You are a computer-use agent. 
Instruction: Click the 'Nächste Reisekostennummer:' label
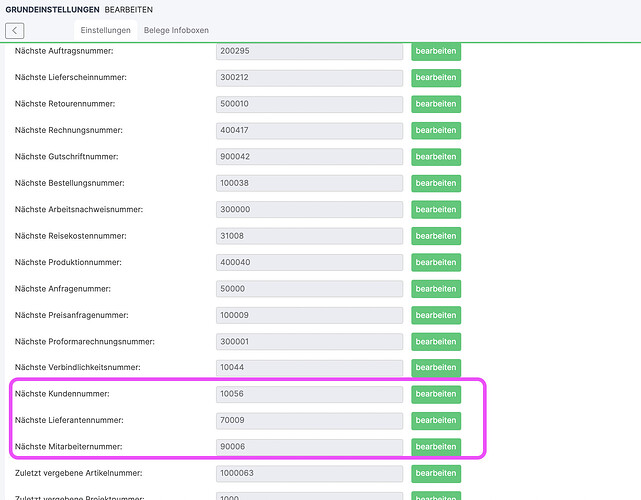pos(71,236)
